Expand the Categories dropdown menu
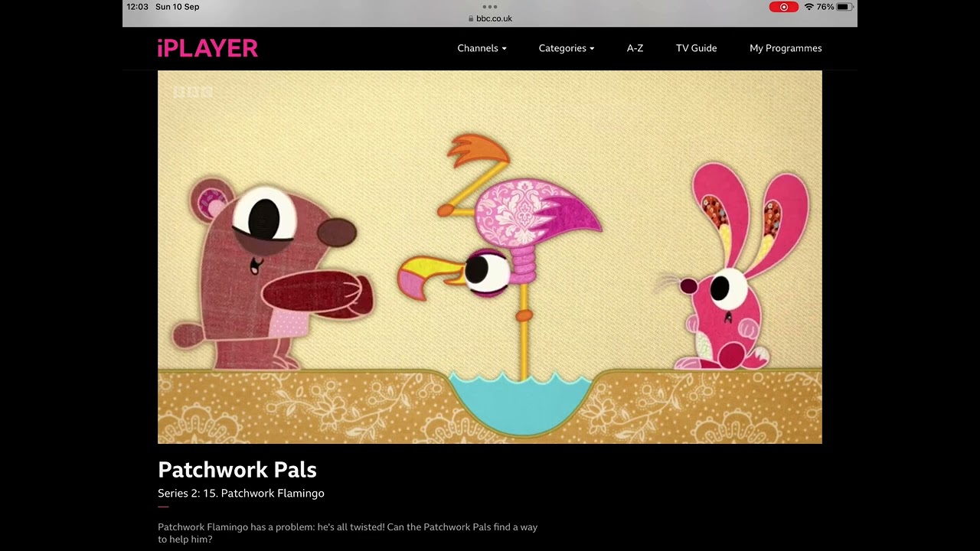The image size is (980, 551). [x=567, y=48]
